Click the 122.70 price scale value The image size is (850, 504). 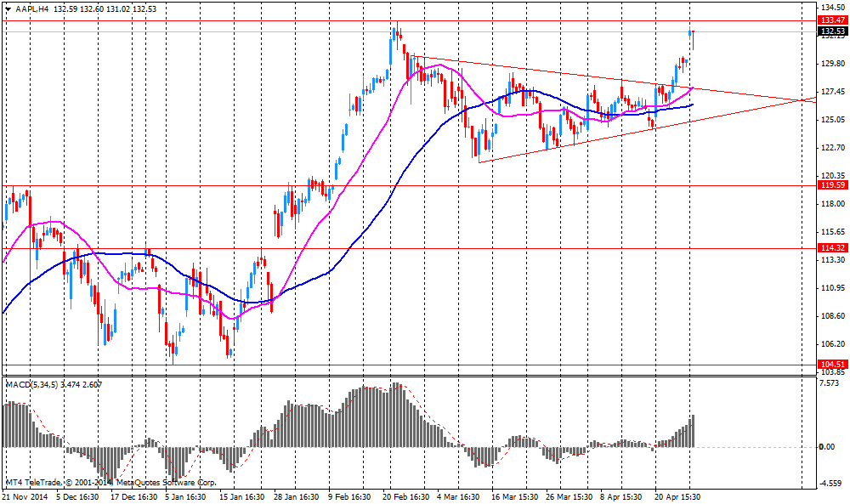[833, 147]
